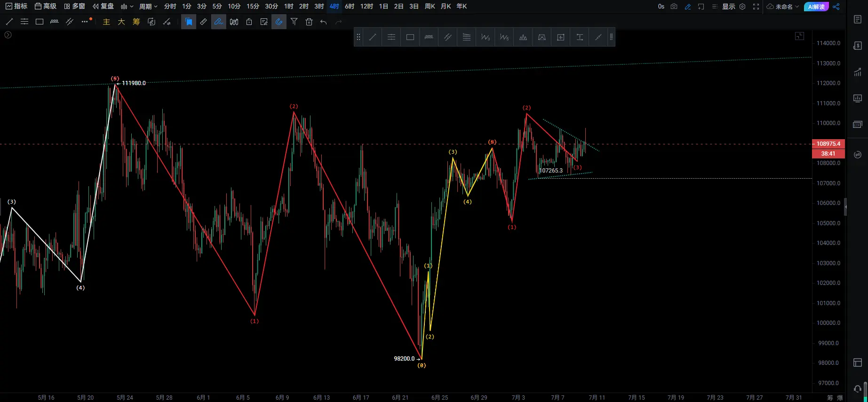Switch to the 分时 timeframe
The height and width of the screenshot is (402, 868).
click(x=170, y=6)
